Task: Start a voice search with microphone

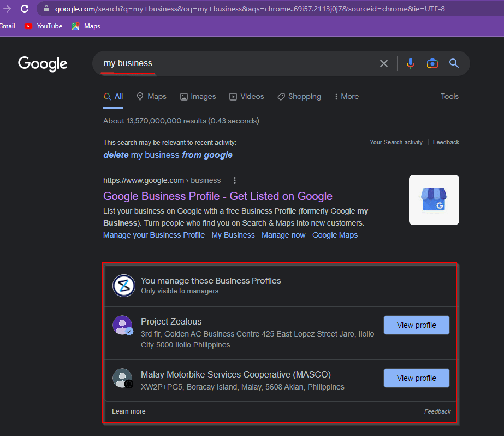Action: click(411, 63)
